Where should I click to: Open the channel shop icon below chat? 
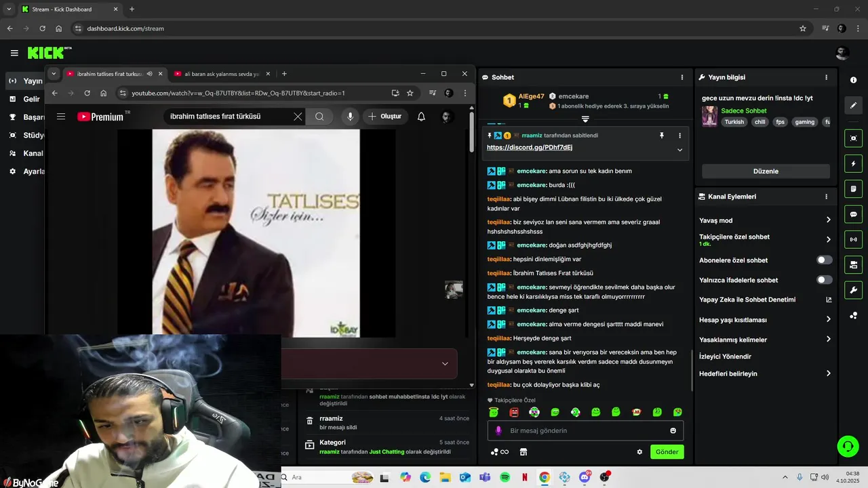tap(523, 452)
